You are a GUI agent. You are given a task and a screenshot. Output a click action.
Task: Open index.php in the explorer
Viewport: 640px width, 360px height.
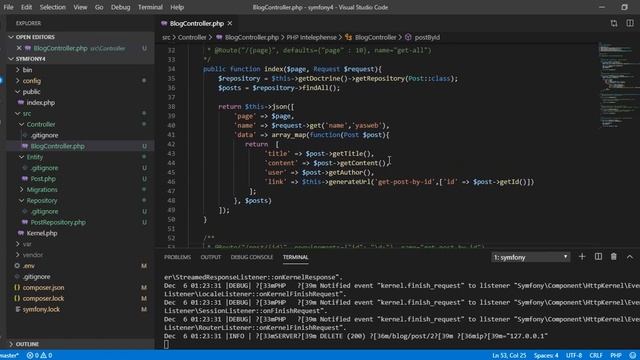[x=40, y=102]
